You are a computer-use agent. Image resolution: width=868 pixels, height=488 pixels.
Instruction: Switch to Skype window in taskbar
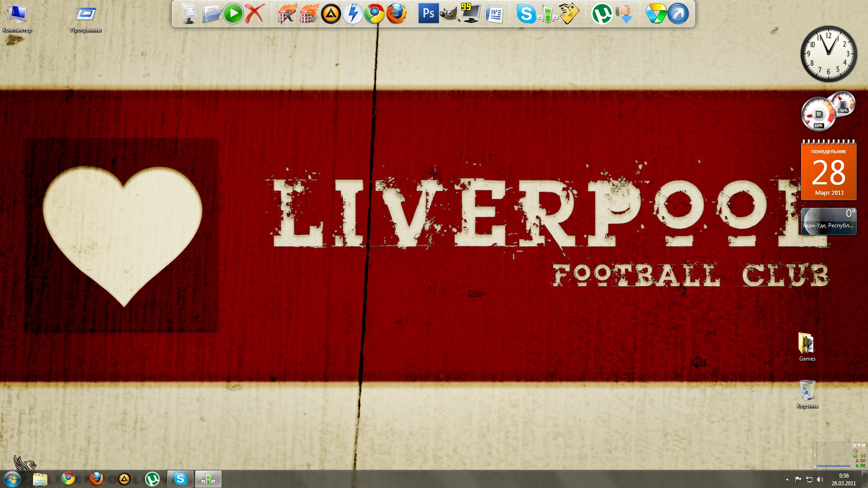click(180, 479)
